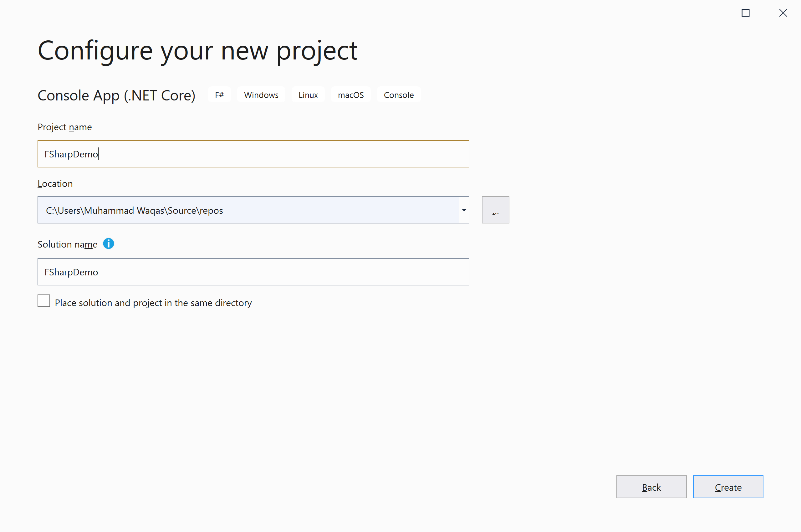This screenshot has width=801, height=532.
Task: Enable same directory for solution and project
Action: (x=44, y=301)
